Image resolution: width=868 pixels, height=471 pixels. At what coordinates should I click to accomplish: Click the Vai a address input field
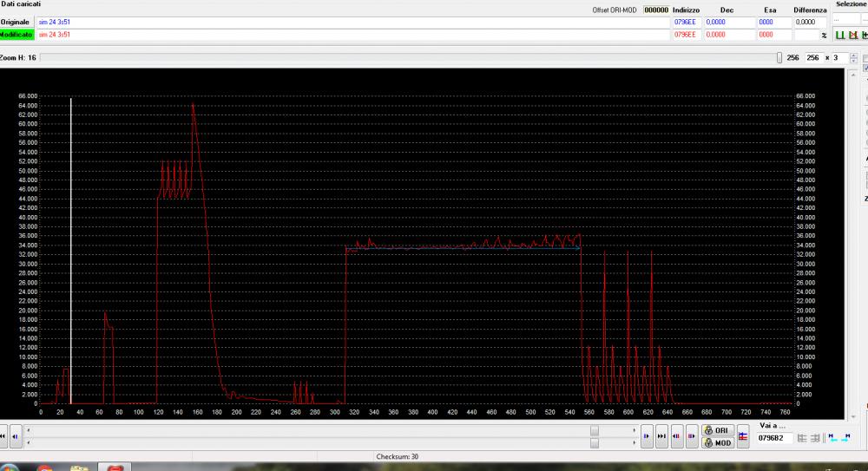coord(774,438)
